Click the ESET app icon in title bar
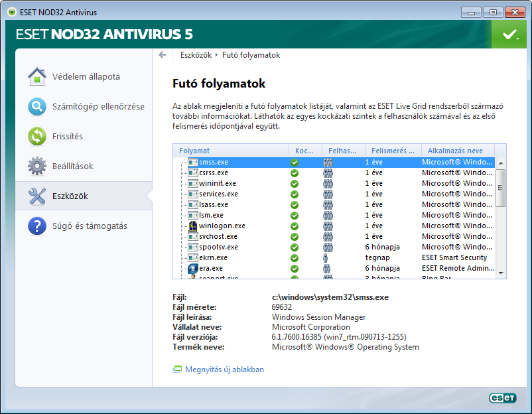This screenshot has height=414, width=532. 12,12
